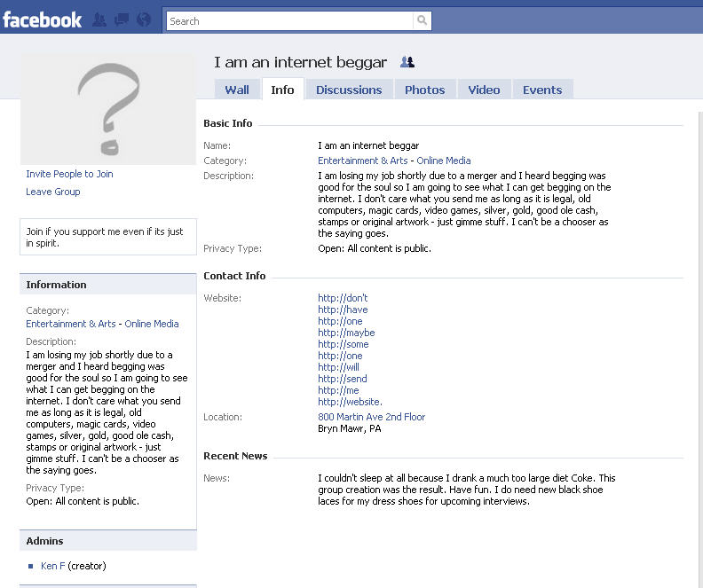
Task: Open the Events tab
Action: (542, 90)
